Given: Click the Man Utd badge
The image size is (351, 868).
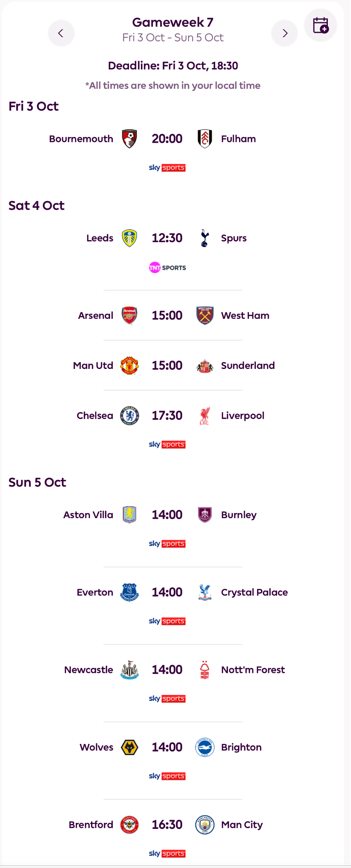Looking at the screenshot, I should tap(129, 366).
